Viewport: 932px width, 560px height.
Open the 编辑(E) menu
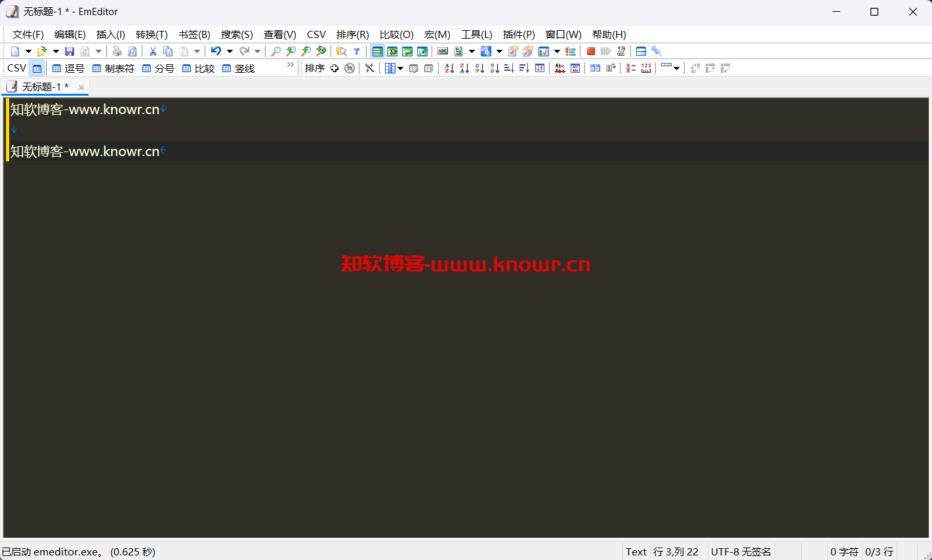pos(70,35)
